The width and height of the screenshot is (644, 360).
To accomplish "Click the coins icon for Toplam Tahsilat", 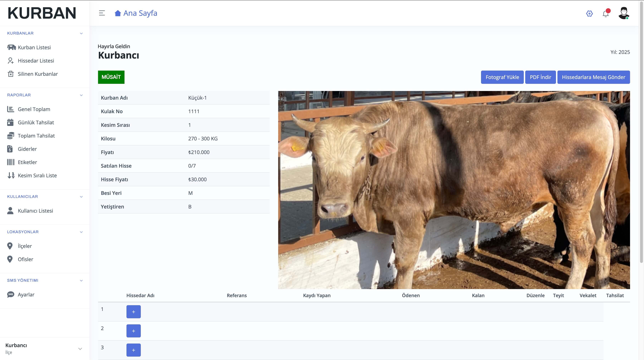I will (11, 136).
